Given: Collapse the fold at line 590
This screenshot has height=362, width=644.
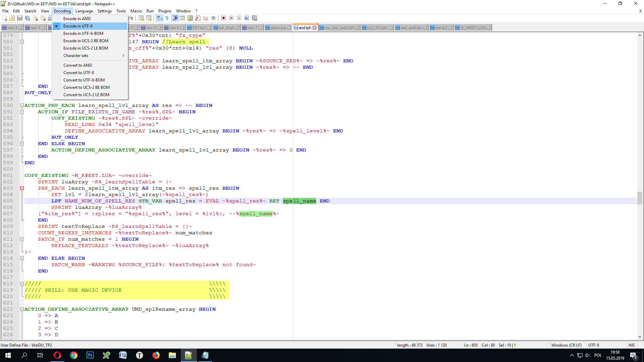Looking at the screenshot, I should coord(22,106).
